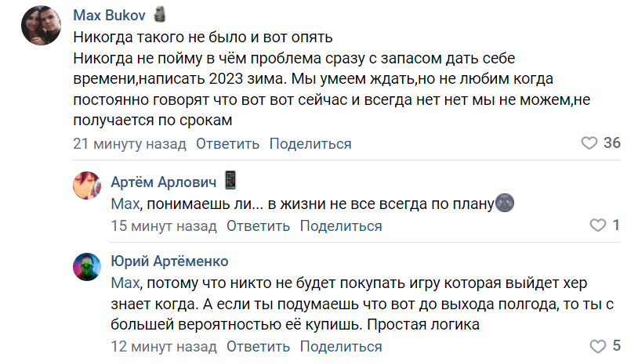Open the 21 минуту назад timestamp
Image resolution: width=638 pixels, height=364 pixels.
point(129,144)
